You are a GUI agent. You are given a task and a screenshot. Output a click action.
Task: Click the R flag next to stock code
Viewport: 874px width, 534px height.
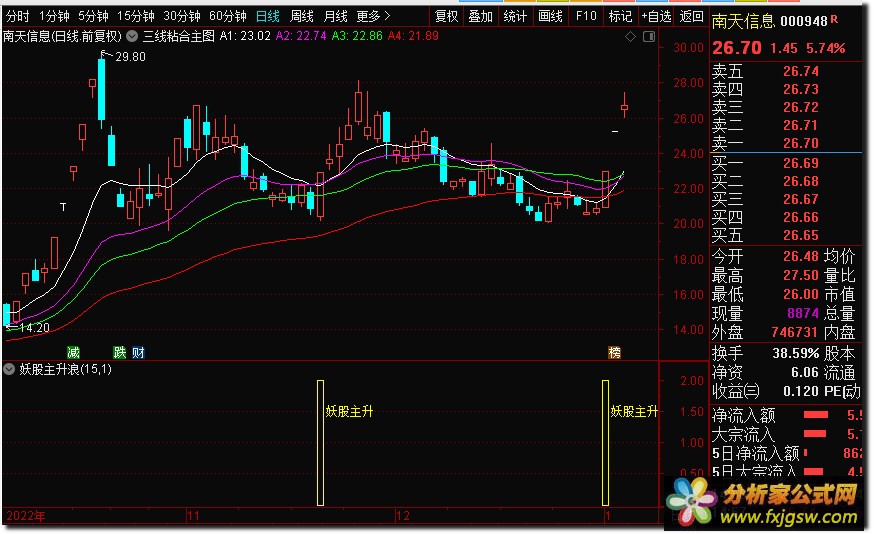click(x=834, y=19)
